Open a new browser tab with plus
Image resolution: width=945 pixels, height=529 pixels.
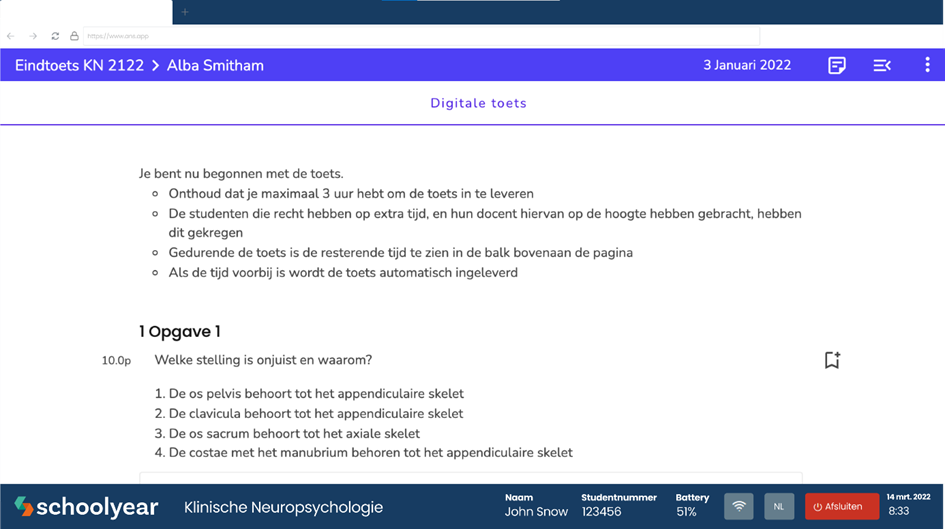point(185,12)
